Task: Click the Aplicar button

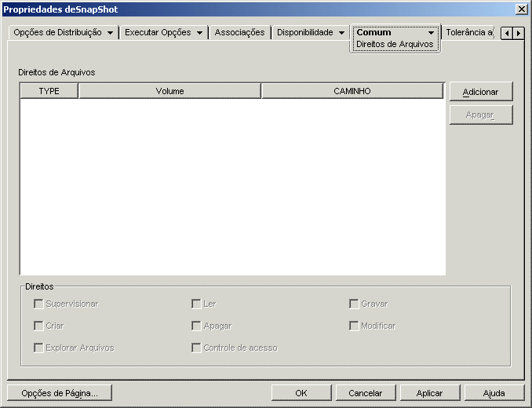Action: tap(429, 393)
